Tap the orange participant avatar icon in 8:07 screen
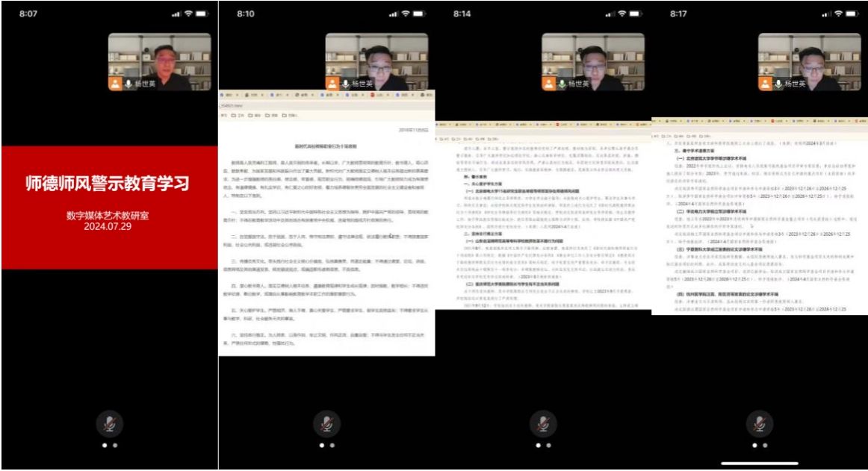Screen dimensions: 868x471 (x=116, y=84)
